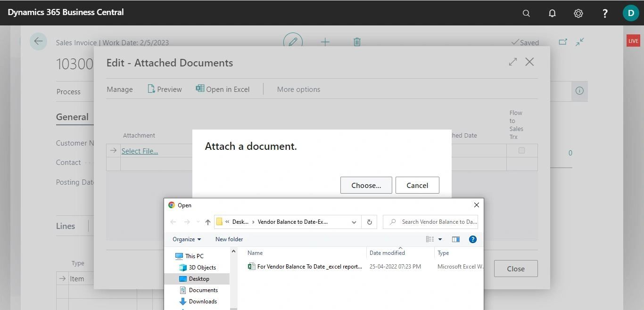Open the settings gear icon
Screen dimensions: 644x310
tap(578, 13)
